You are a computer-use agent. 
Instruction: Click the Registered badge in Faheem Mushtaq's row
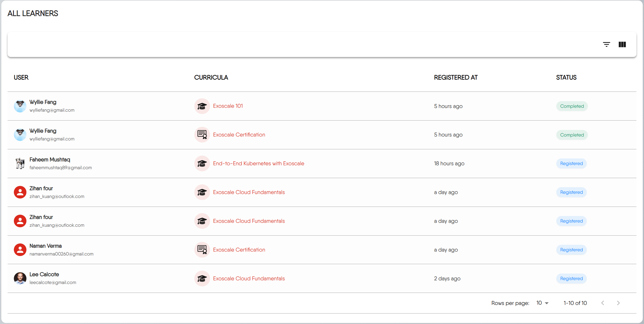571,163
